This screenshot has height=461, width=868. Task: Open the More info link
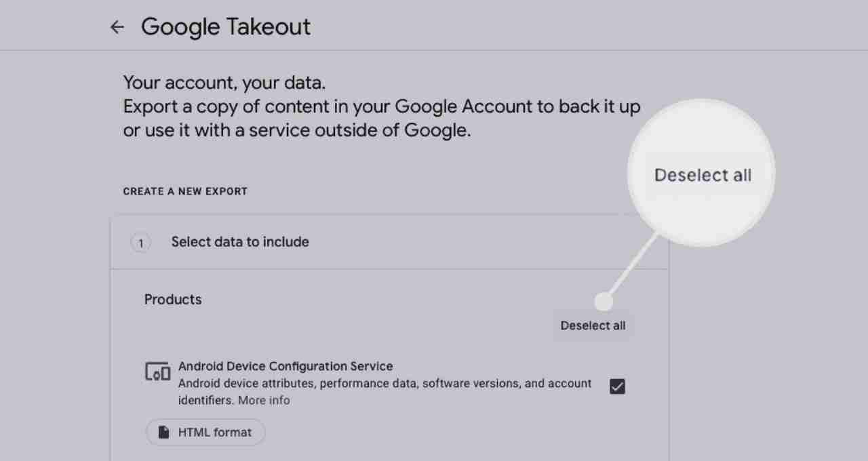click(264, 401)
